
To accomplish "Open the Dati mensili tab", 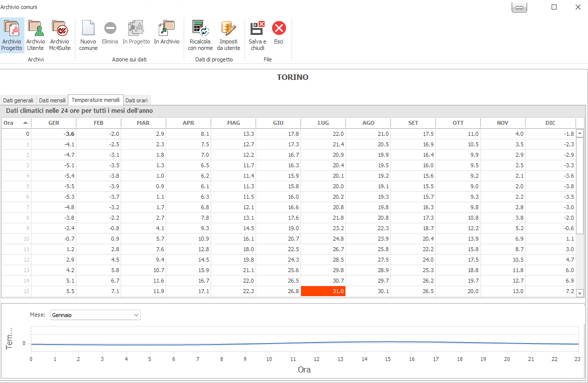I will pyautogui.click(x=52, y=100).
